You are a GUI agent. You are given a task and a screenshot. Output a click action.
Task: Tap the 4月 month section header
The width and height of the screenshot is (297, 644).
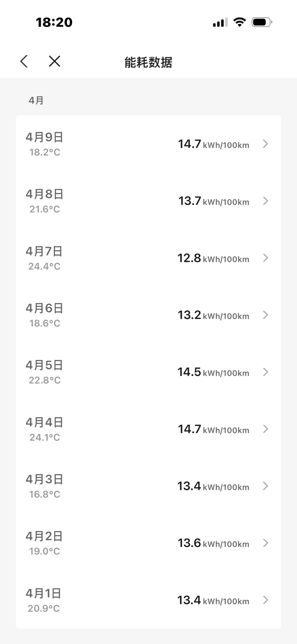click(x=36, y=101)
